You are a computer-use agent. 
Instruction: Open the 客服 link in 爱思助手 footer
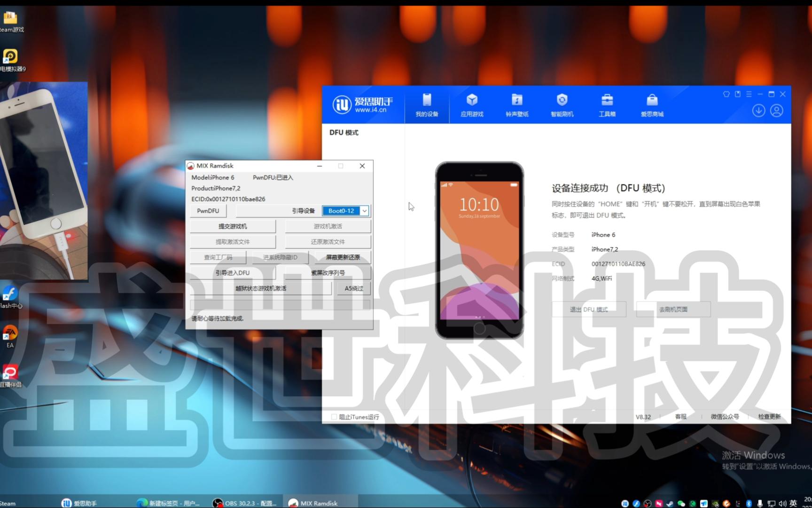pos(680,417)
